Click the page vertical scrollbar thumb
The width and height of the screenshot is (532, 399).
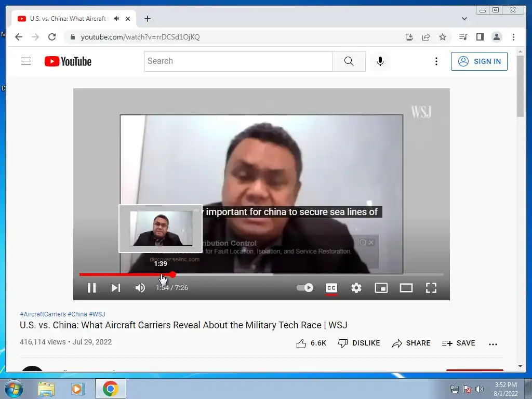pos(520,86)
